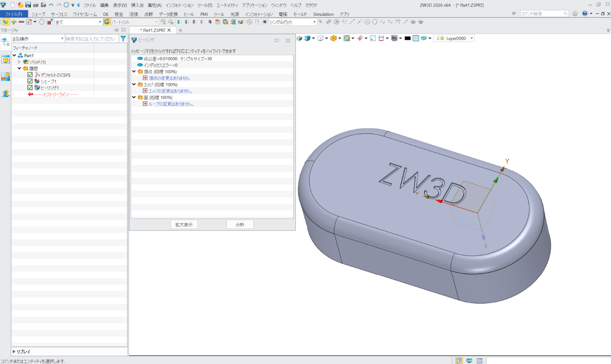Click the red minus remove-selection icon
Viewport: 611px width, 364px height.
click(21, 22)
